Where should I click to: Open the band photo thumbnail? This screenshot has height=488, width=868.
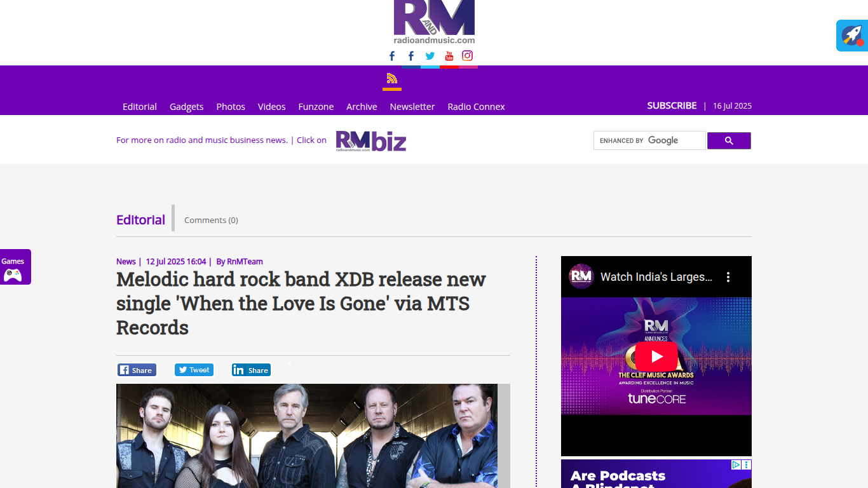(307, 436)
